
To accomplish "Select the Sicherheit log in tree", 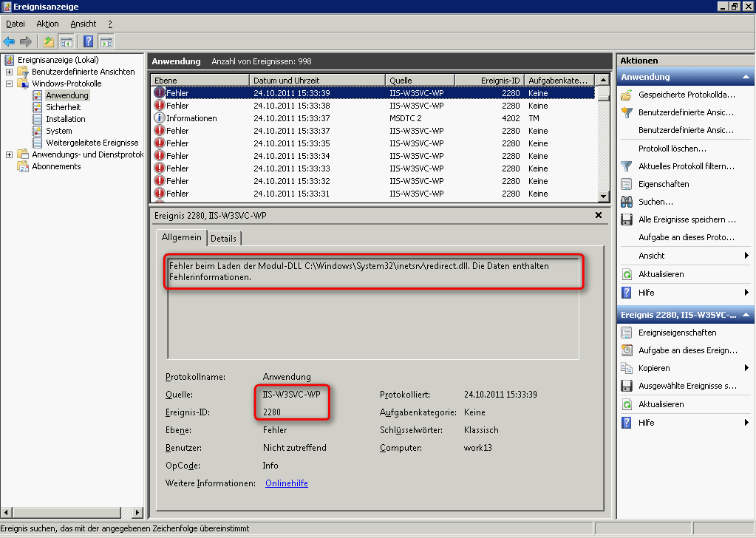I will (x=63, y=107).
